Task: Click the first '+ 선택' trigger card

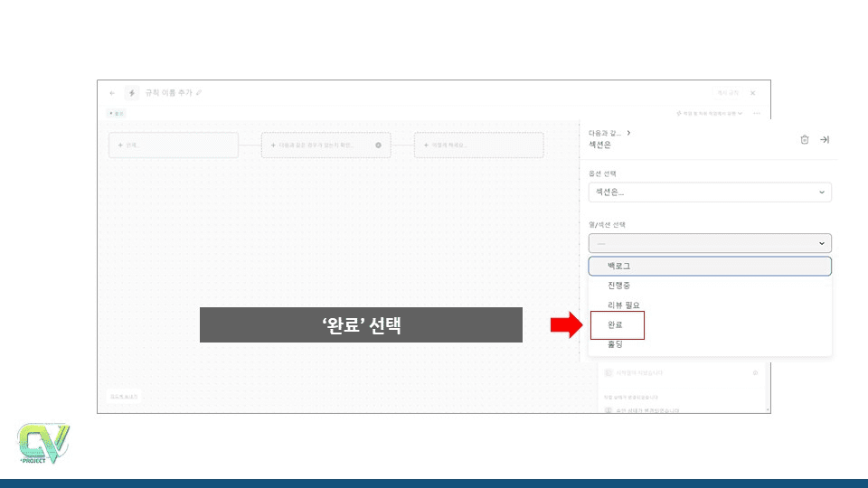Action: (x=173, y=145)
